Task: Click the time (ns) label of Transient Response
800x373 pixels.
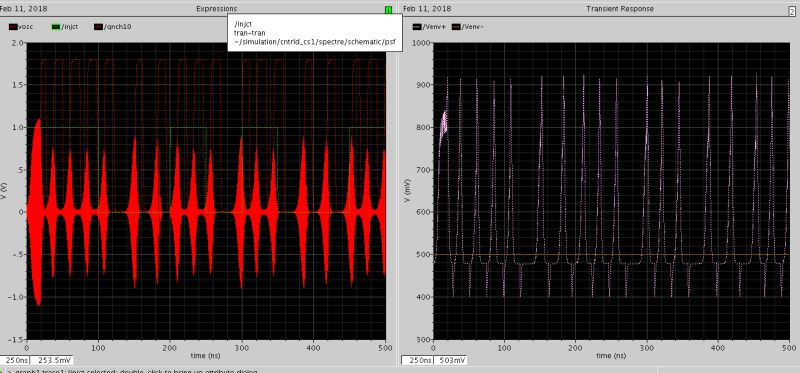Action: pos(611,355)
